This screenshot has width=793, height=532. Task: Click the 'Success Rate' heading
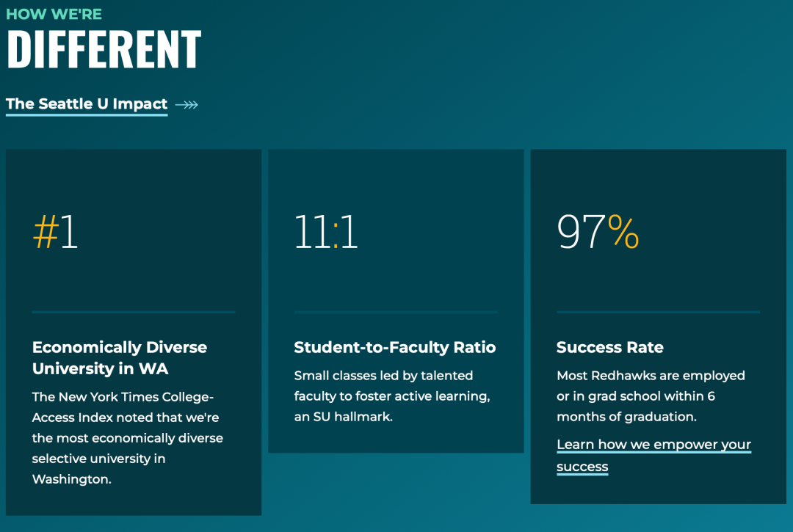pos(610,347)
